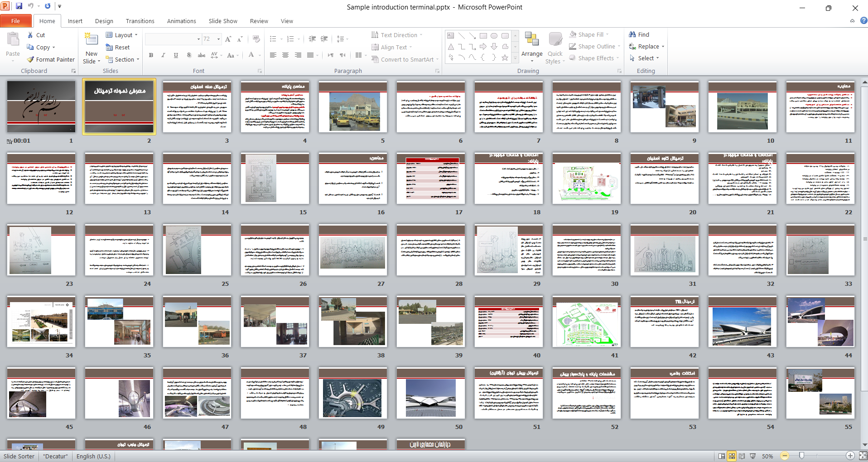This screenshot has height=462, width=868.
Task: Click the Clear All Formatting icon
Action: [256, 39]
